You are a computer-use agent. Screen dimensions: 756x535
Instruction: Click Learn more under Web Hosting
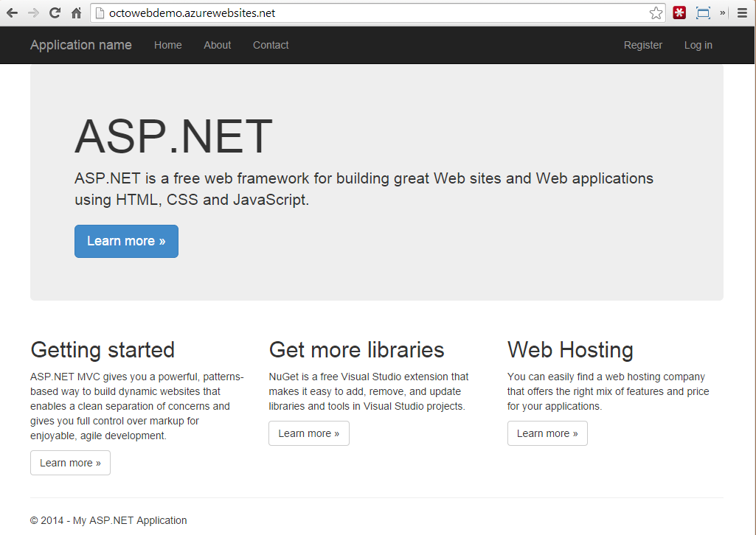[x=547, y=433]
